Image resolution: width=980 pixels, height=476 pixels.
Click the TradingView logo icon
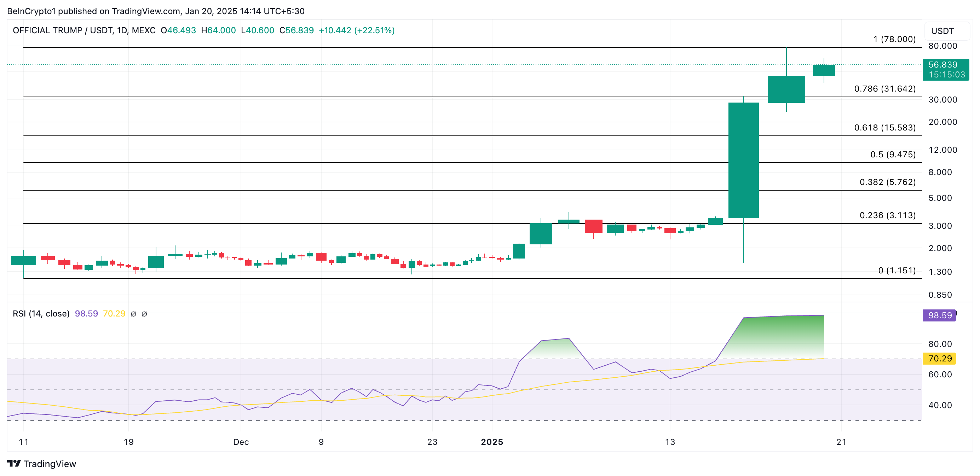click(x=14, y=464)
